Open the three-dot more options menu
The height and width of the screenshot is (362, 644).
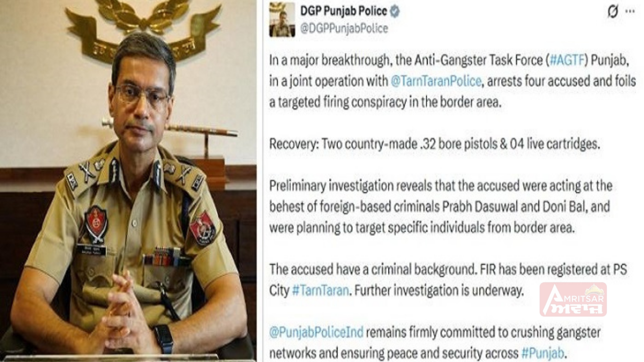pos(630,11)
